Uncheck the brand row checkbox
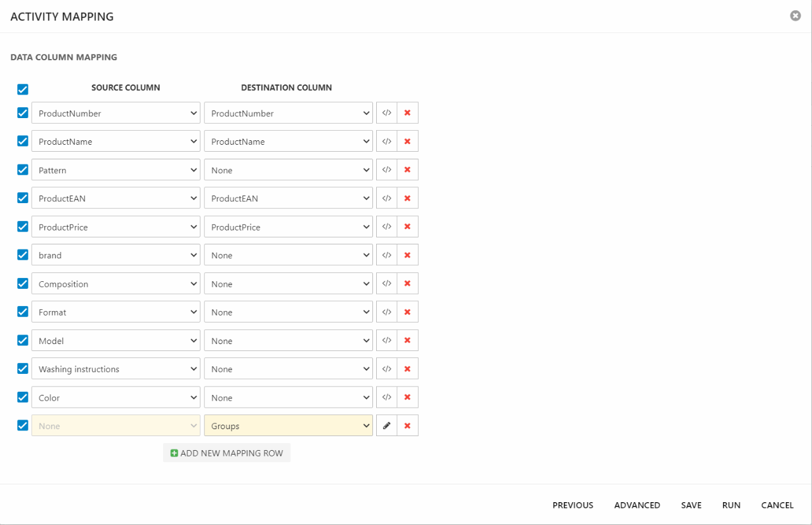Viewport: 812px width, 525px height. click(23, 255)
